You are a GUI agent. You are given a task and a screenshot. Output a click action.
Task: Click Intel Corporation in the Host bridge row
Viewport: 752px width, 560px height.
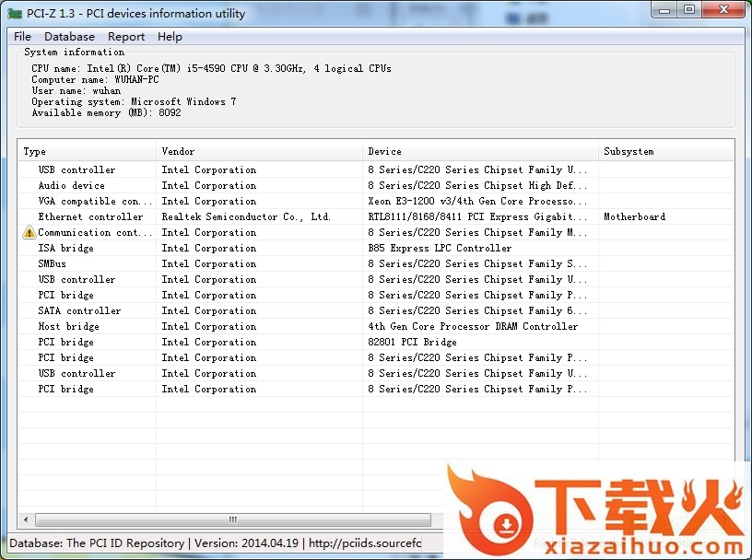click(209, 326)
